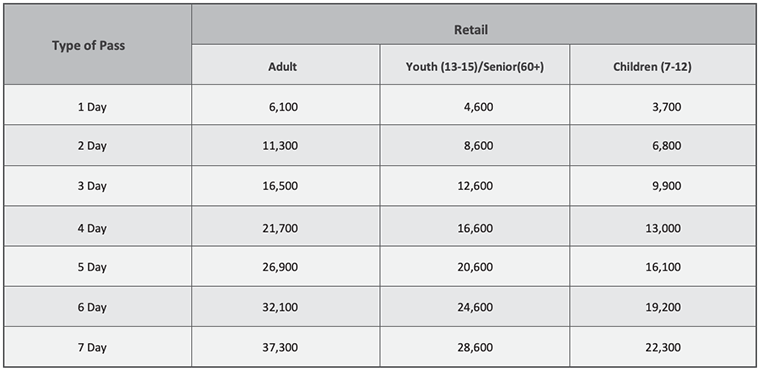Viewport: 760px width, 370px height.
Task: Click the Type of Pass header cell
Action: coord(97,45)
